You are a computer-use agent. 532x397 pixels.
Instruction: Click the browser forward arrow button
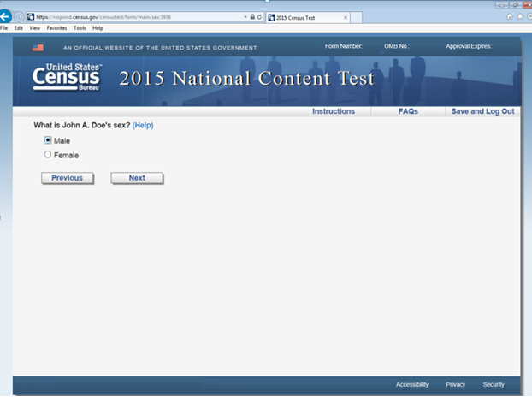point(19,16)
